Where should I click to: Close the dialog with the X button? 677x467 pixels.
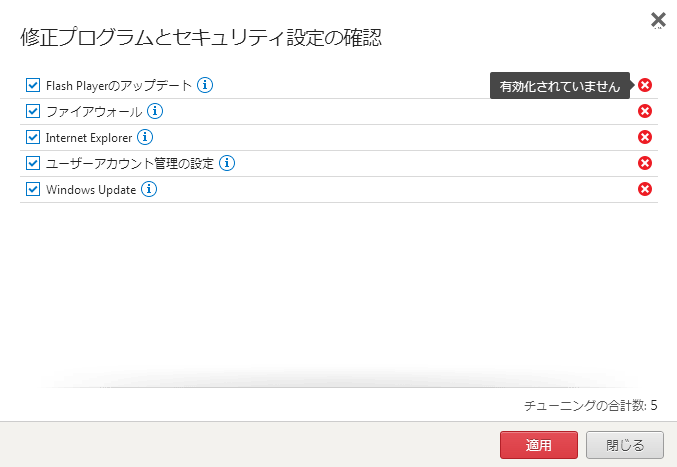(658, 19)
